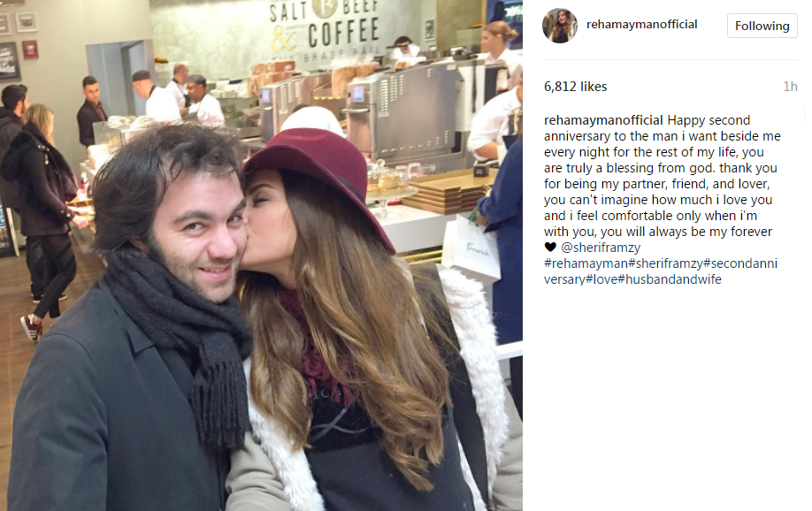Open the #secondanniversary hashtag
The image size is (812, 511).
pos(740,263)
